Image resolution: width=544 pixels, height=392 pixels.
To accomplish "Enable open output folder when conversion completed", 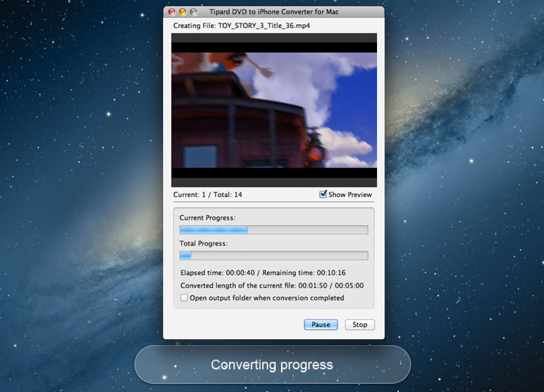I will click(184, 298).
